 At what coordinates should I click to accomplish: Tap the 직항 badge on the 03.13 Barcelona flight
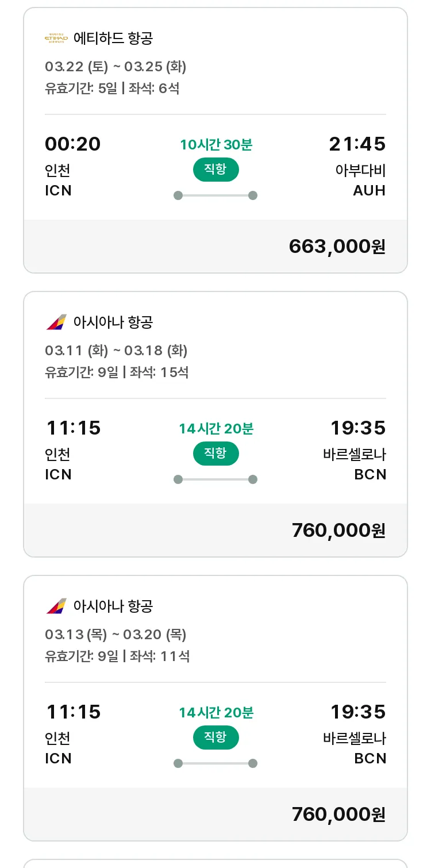pos(215,738)
